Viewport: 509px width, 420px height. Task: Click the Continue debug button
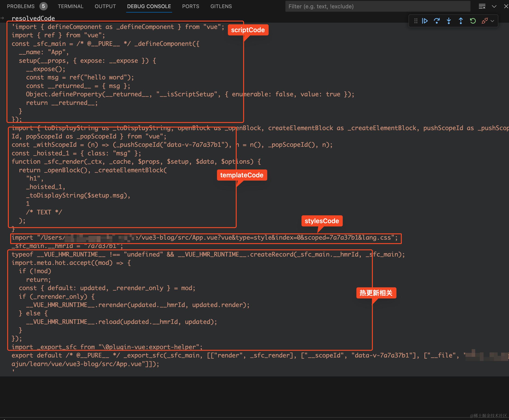(425, 21)
